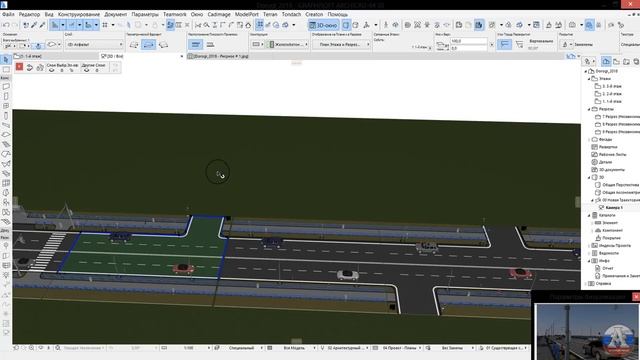Image resolution: width=640 pixels, height=360 pixels.
Task: Open dropdown arrow next to grid snap icon
Action: coord(113,25)
